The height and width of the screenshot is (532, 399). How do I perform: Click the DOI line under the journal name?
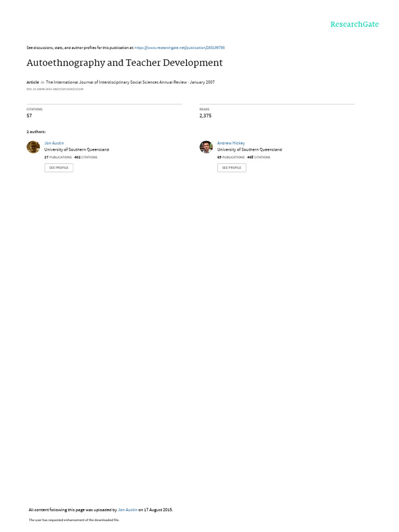[55, 89]
